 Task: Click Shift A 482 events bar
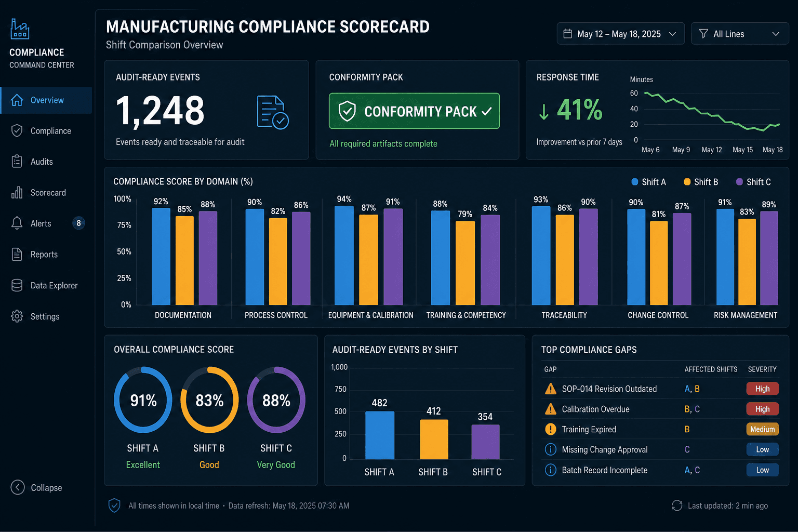click(379, 435)
